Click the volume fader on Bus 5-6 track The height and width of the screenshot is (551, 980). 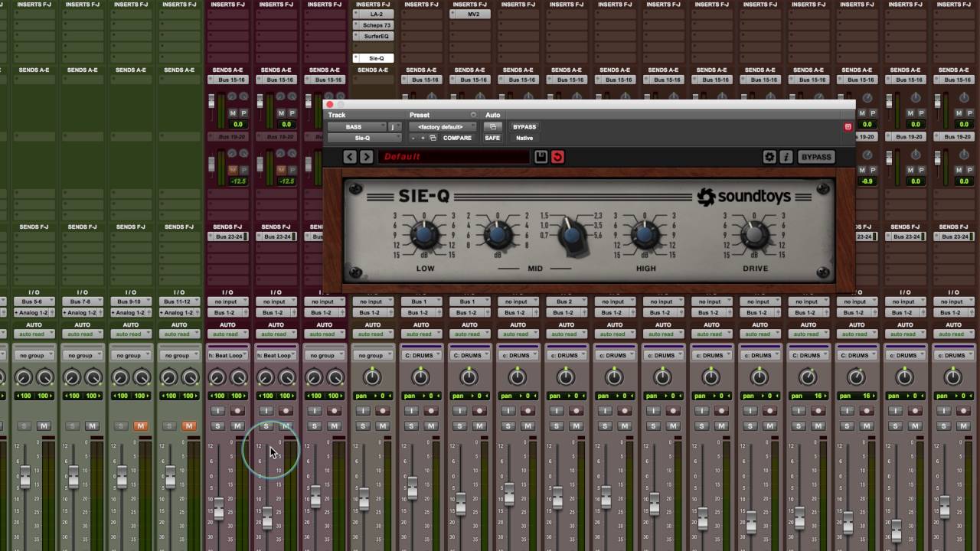[25, 478]
